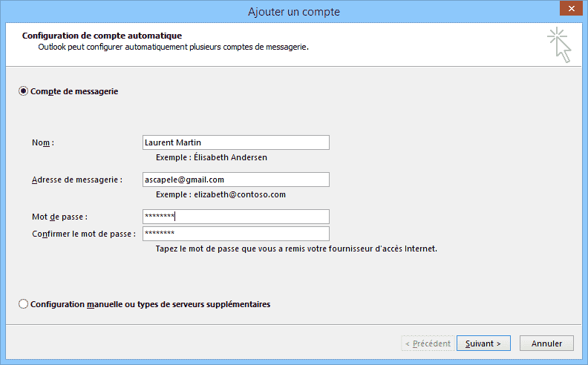Click the Exemple : Élisabeth Andersen hint text
Screen dimensions: 588x365
[212, 157]
